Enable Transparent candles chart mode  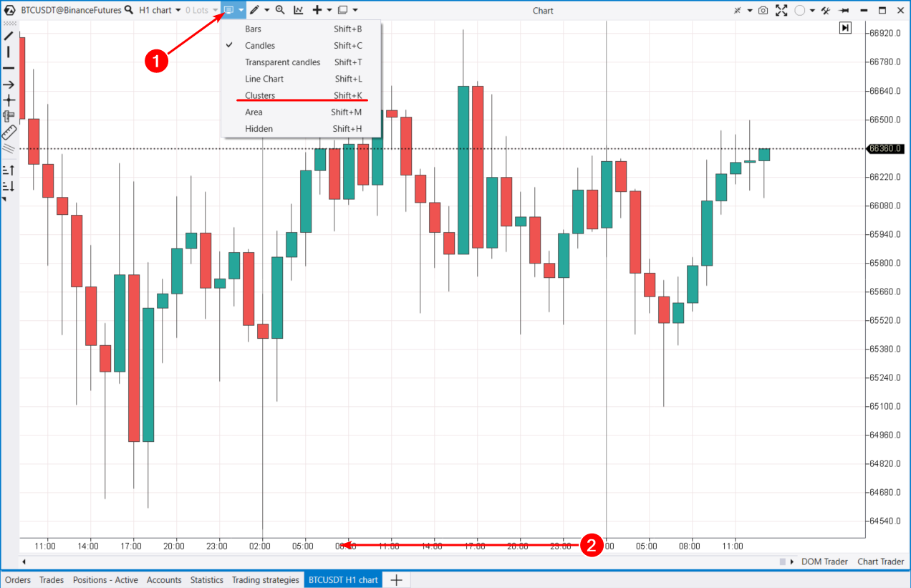282,62
